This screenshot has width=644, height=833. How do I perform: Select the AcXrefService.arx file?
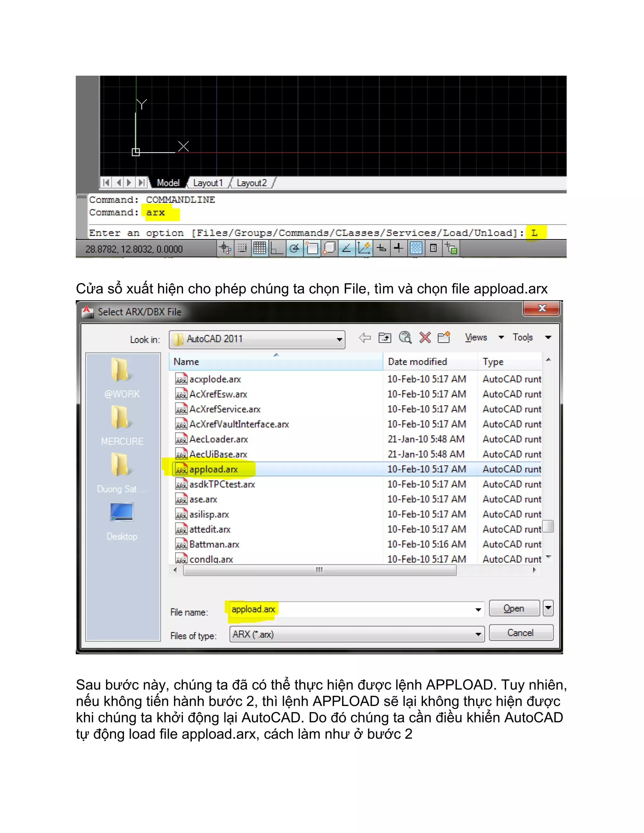(356, 409)
